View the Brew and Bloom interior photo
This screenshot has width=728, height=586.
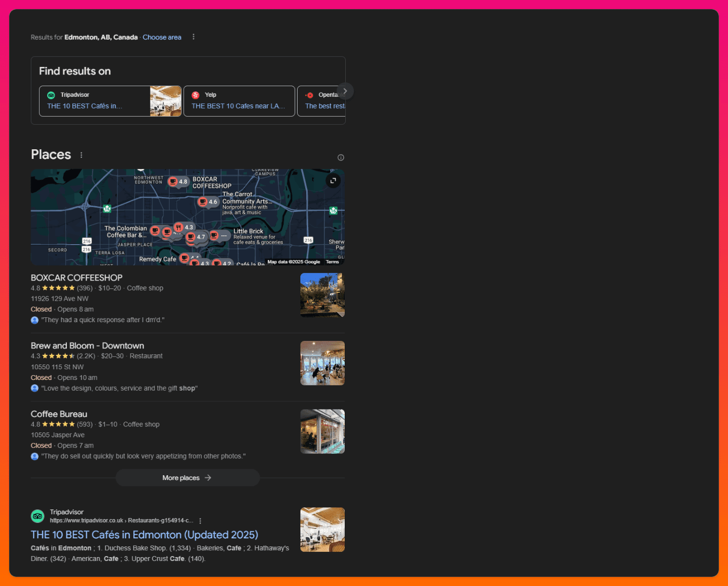pos(322,363)
